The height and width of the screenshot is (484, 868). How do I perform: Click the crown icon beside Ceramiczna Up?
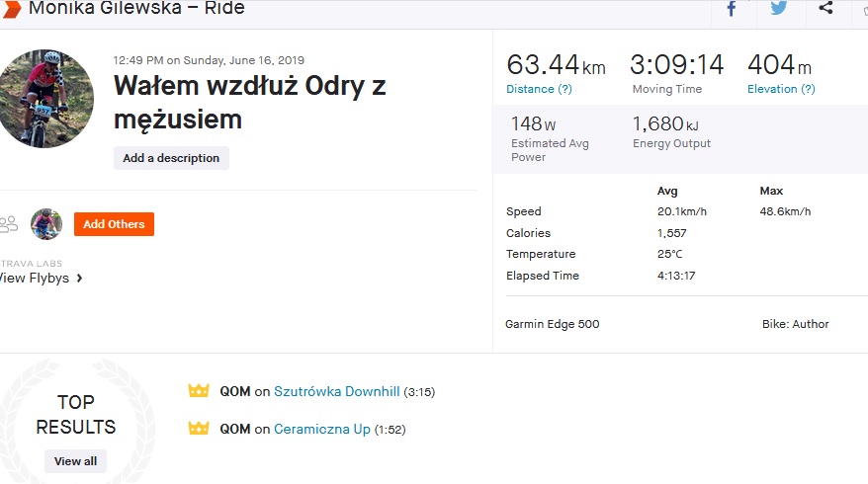(x=200, y=429)
